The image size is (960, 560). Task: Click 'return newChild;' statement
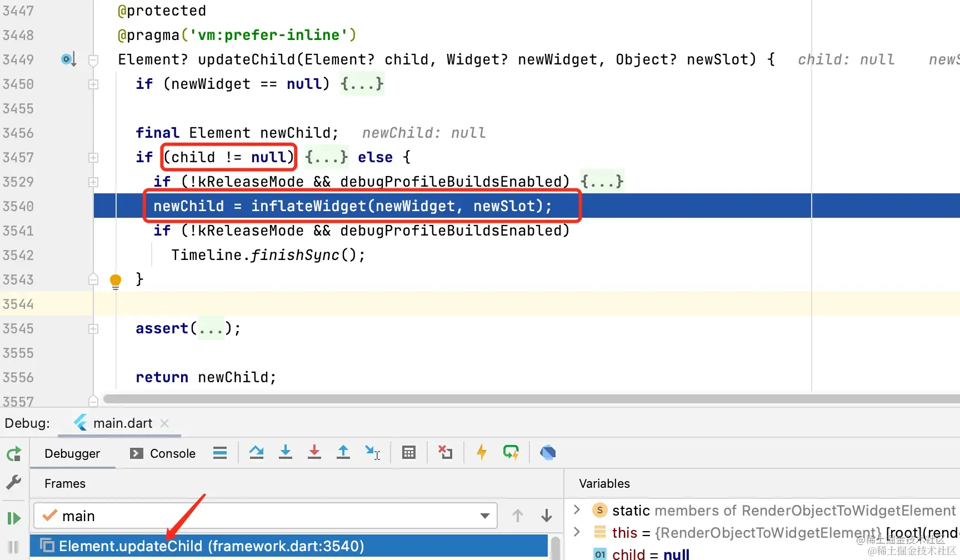coord(206,377)
